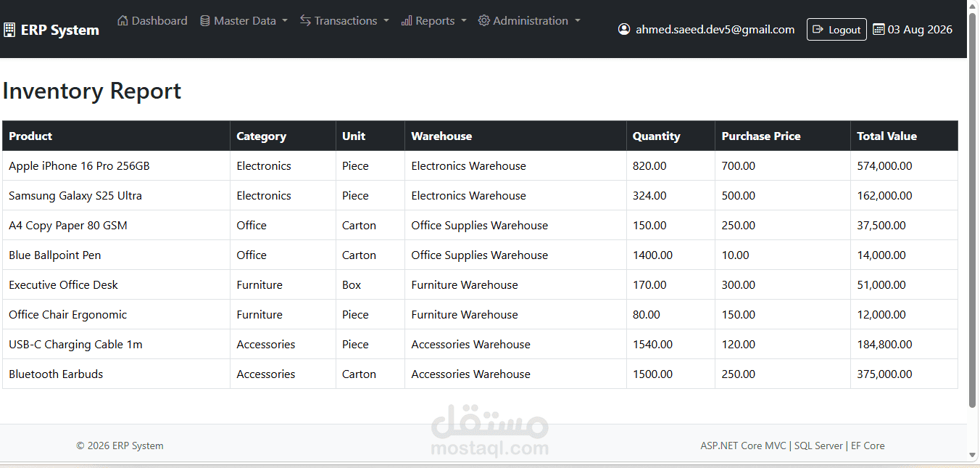This screenshot has height=468, width=980.
Task: Expand the Master Data dropdown caret
Action: pyautogui.click(x=285, y=20)
